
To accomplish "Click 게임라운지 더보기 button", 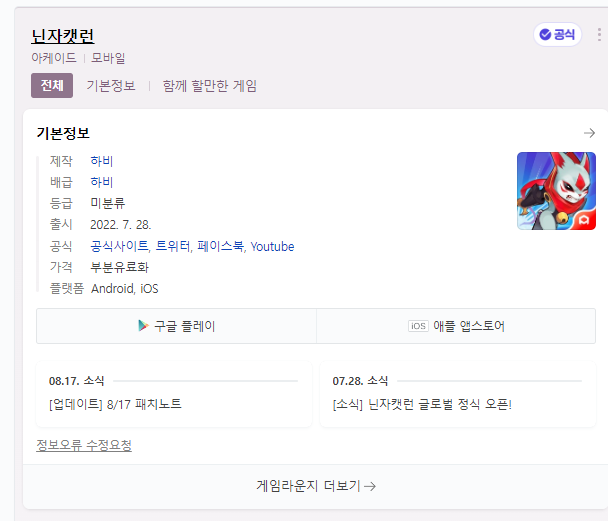I will click(315, 486).
